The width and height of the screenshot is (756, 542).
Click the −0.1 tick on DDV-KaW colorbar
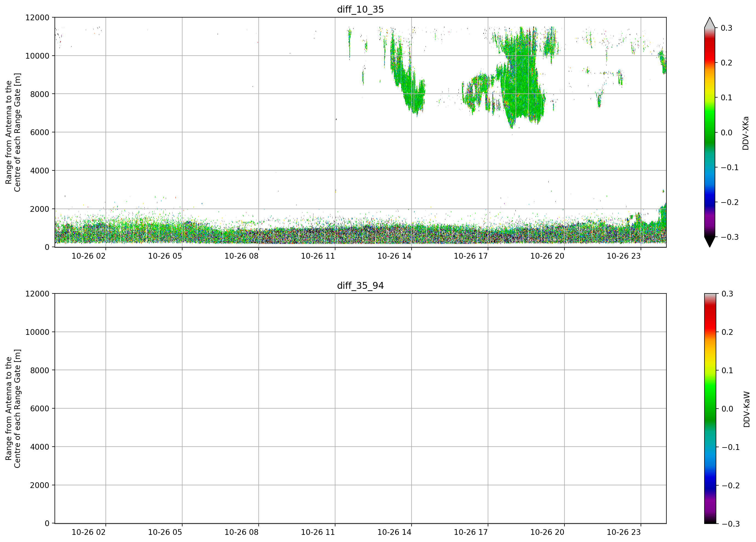pos(730,447)
